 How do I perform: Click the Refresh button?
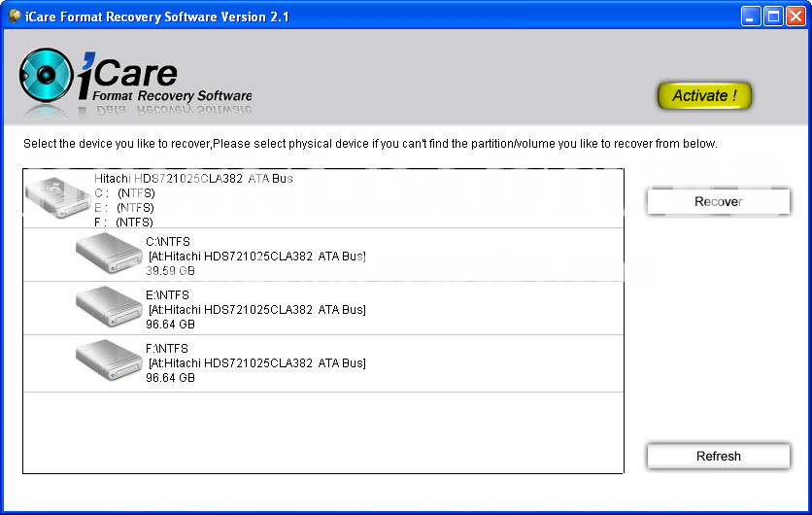tap(718, 456)
